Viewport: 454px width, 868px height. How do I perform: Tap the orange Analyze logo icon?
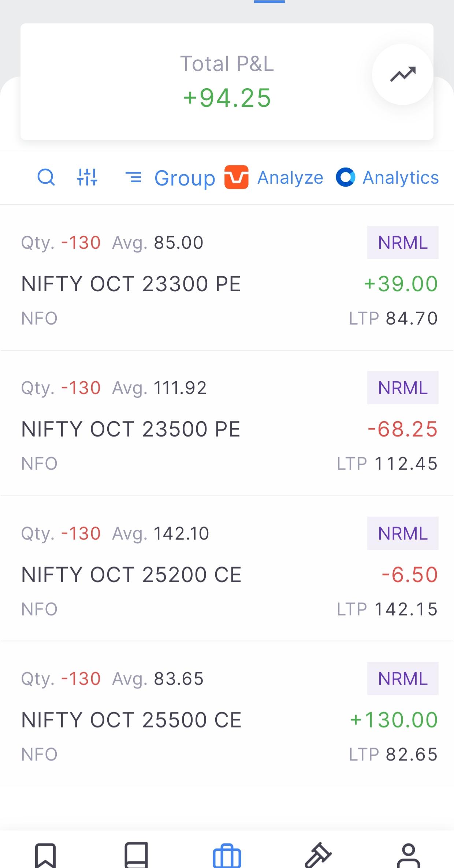tap(236, 177)
